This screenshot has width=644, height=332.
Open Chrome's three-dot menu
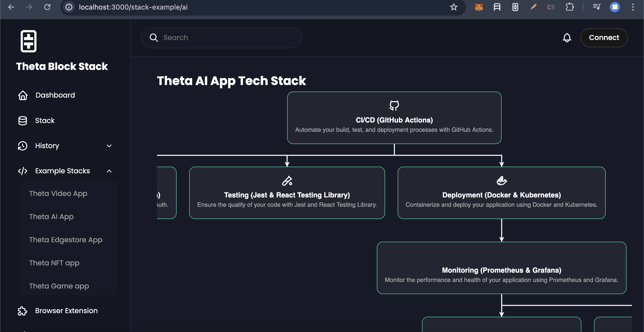633,7
